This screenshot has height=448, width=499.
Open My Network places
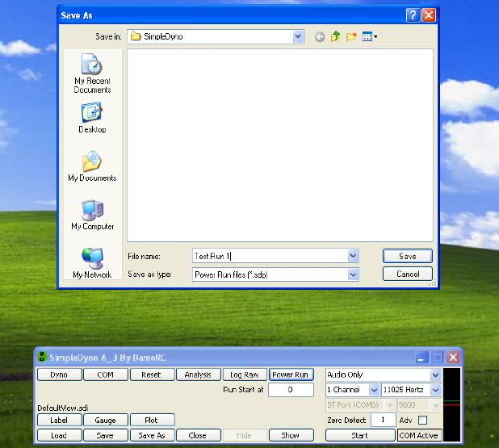click(92, 263)
